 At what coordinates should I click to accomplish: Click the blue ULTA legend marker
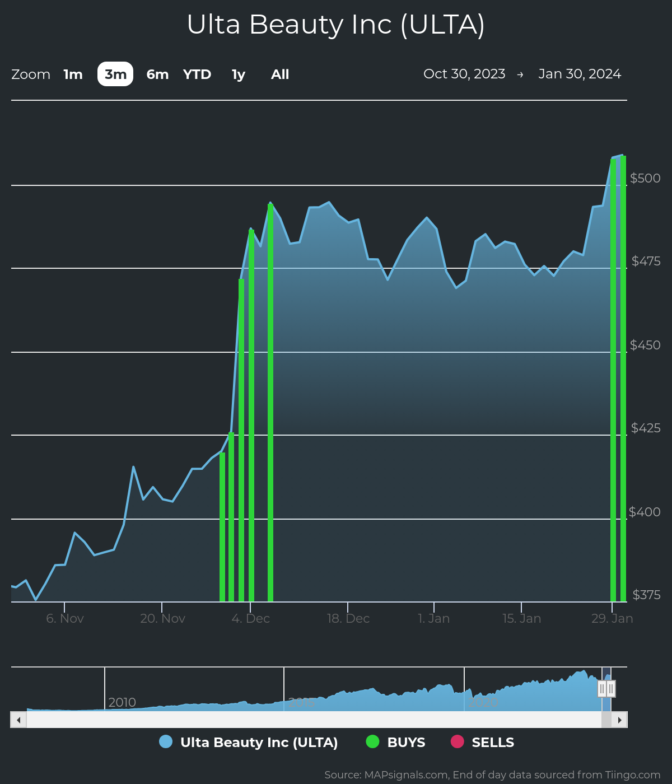(x=166, y=741)
